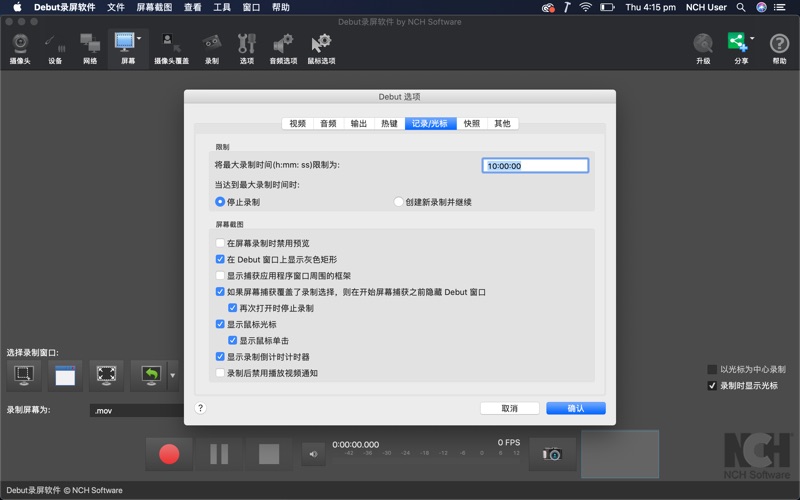Switch to the 热键 tab
The width and height of the screenshot is (800, 500).
tap(389, 124)
